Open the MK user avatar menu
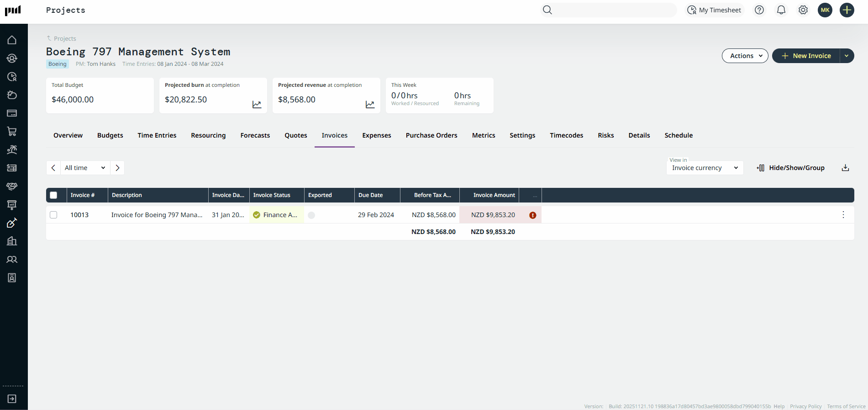Viewport: 868px width, 410px height. pos(825,10)
